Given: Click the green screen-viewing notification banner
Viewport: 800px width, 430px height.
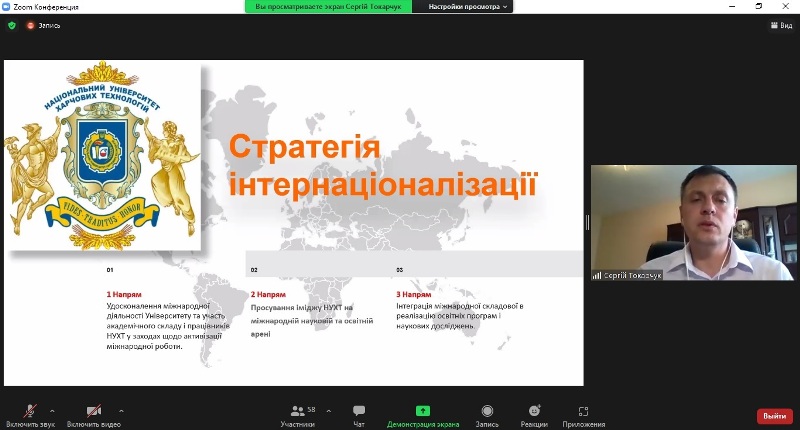Looking at the screenshot, I should pyautogui.click(x=328, y=7).
